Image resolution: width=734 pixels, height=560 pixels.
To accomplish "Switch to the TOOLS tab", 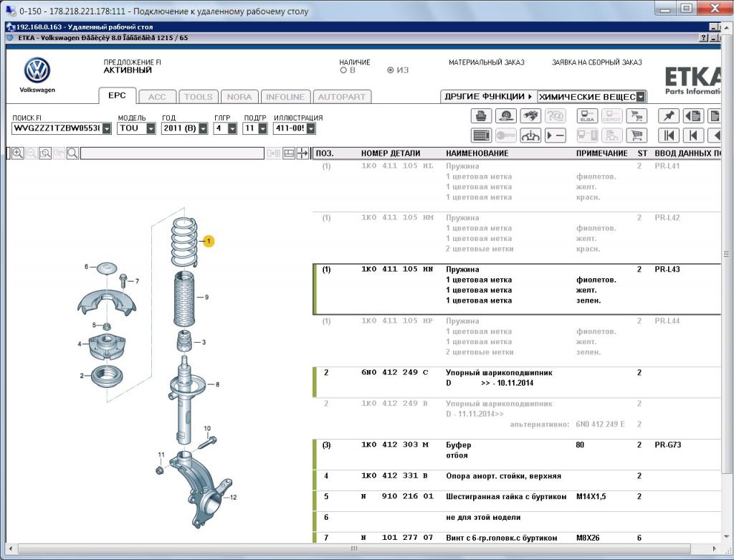I will tap(198, 97).
